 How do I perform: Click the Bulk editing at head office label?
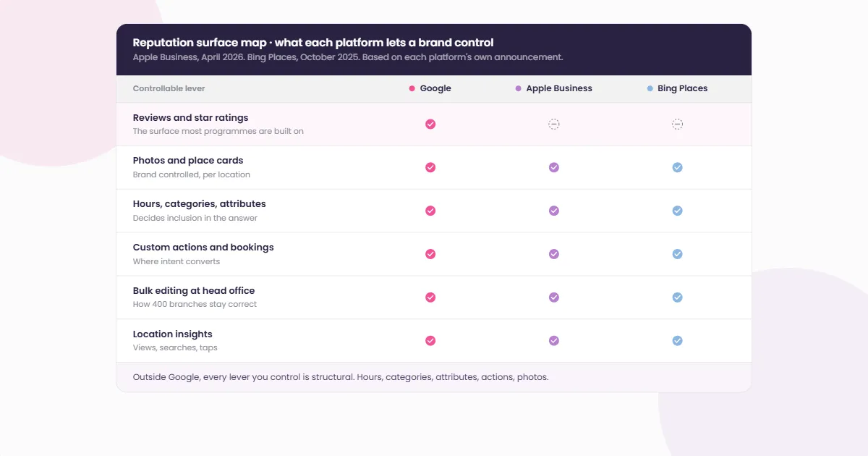tap(194, 290)
